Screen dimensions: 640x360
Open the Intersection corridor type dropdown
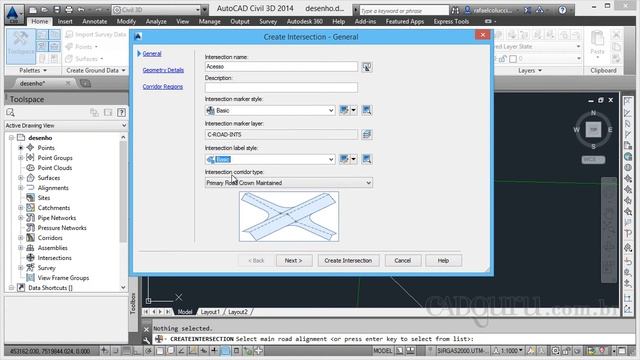(369, 183)
